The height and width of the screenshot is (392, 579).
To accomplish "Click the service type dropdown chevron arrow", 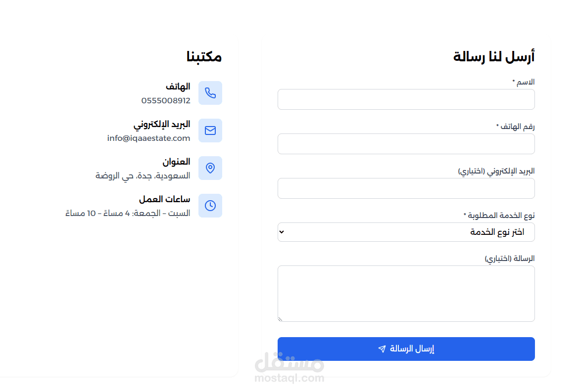I will coord(282,232).
